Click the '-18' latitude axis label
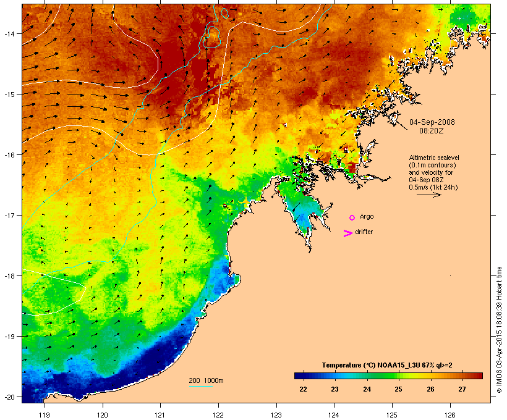This screenshot has width=507, height=420. pyautogui.click(x=9, y=275)
